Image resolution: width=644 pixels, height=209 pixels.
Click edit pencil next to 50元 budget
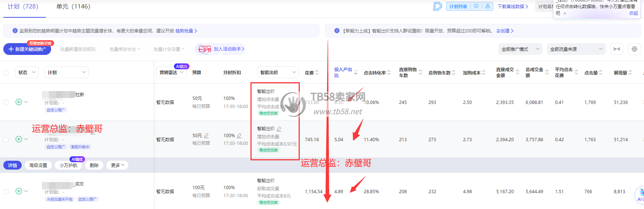pyautogui.click(x=206, y=136)
